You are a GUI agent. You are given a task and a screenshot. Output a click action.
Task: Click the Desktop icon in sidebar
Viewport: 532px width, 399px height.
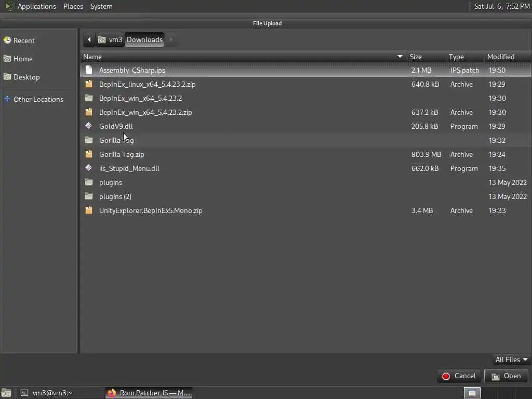click(x=7, y=77)
